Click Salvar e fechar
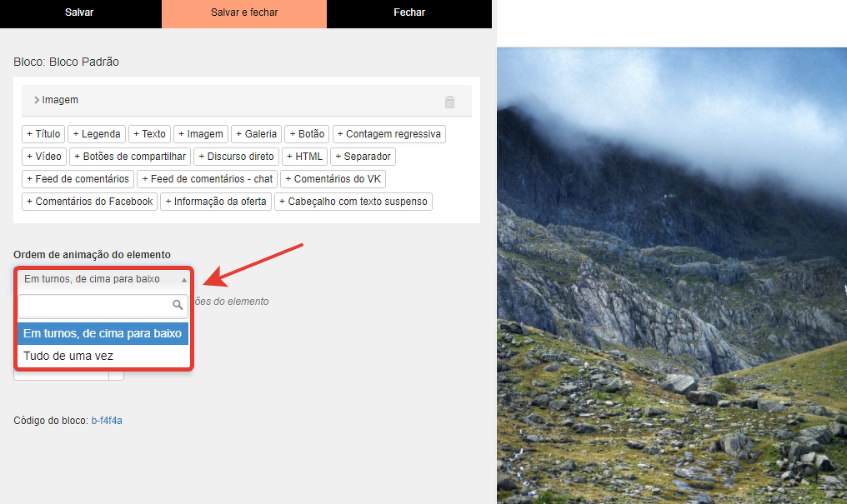847x504 pixels. tap(244, 13)
